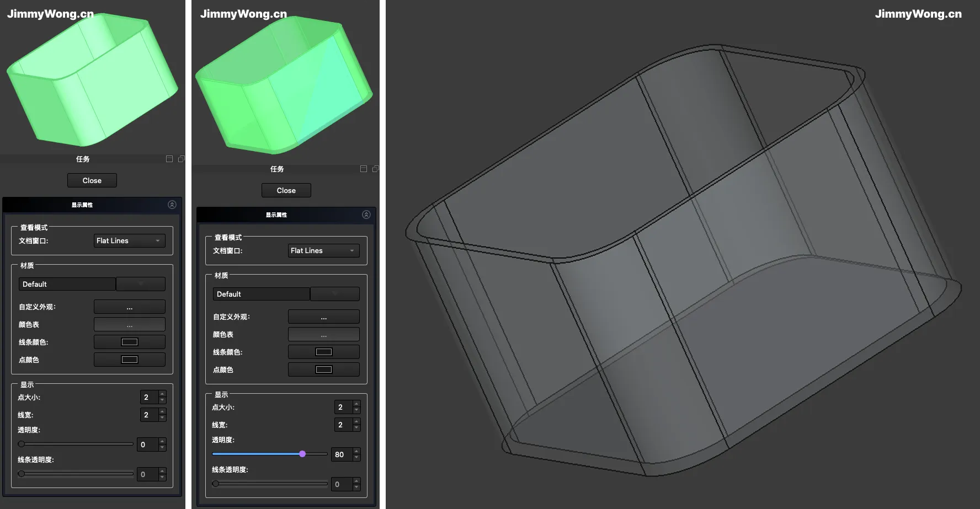Collapse the 显示属性 panel with transparency set to 80

(x=366, y=215)
